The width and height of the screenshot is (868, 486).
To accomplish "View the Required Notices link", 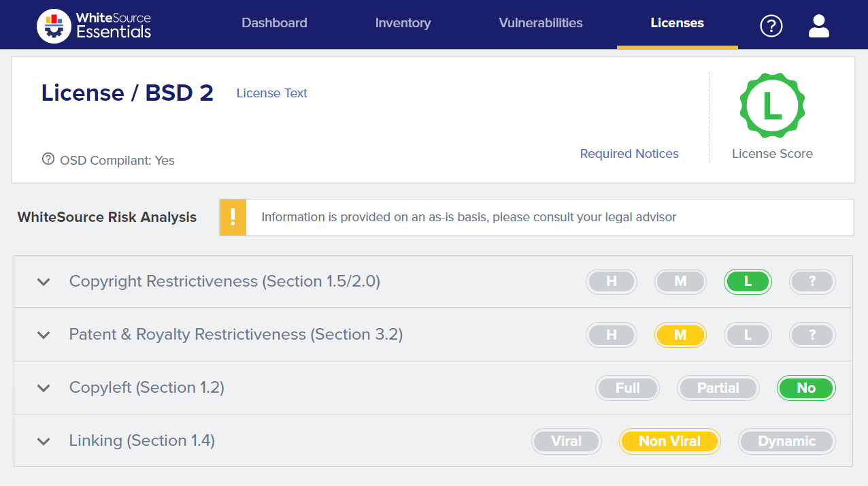I will (x=629, y=154).
